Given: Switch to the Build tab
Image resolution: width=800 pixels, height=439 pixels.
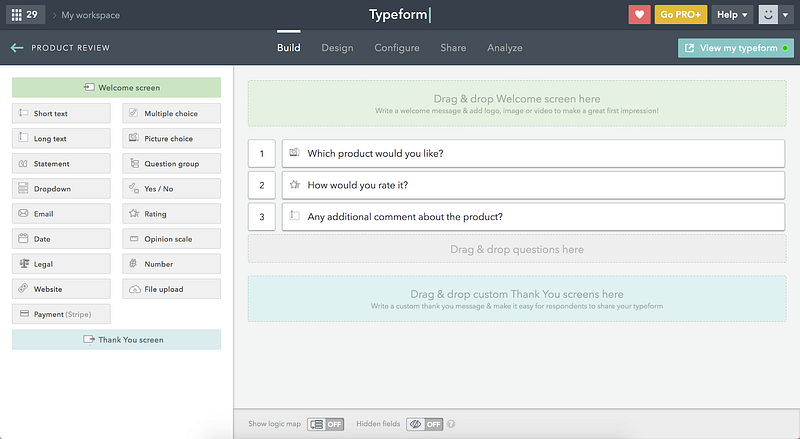Looking at the screenshot, I should click(x=289, y=47).
